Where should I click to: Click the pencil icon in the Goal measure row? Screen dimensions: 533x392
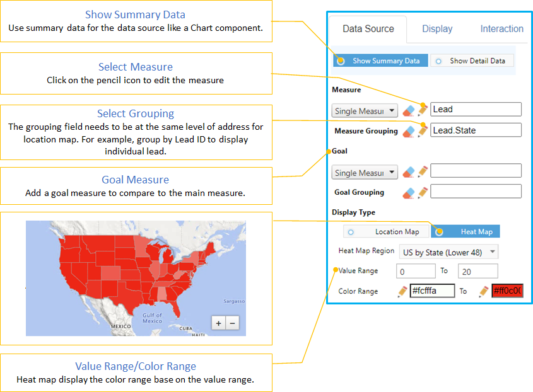pos(423,171)
